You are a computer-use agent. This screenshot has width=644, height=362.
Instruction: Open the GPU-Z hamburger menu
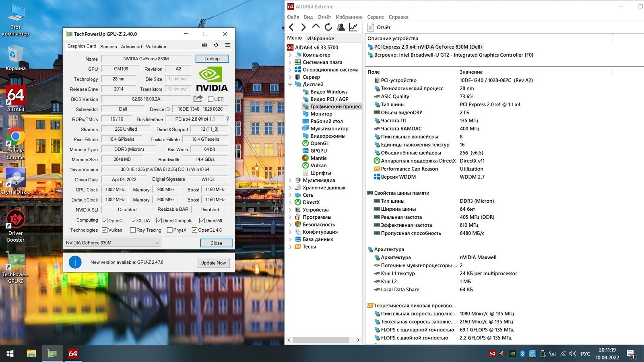227,45
